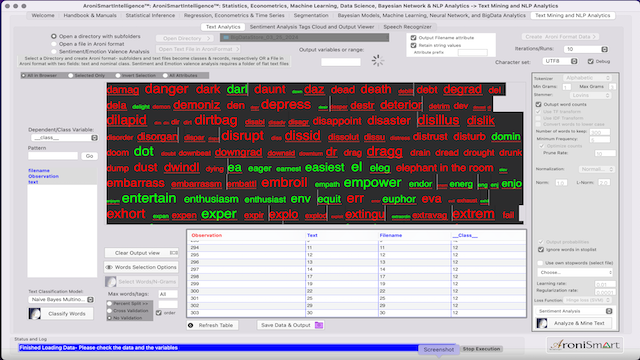
Task: Click the Classify Words moon icon
Action: tap(35, 313)
